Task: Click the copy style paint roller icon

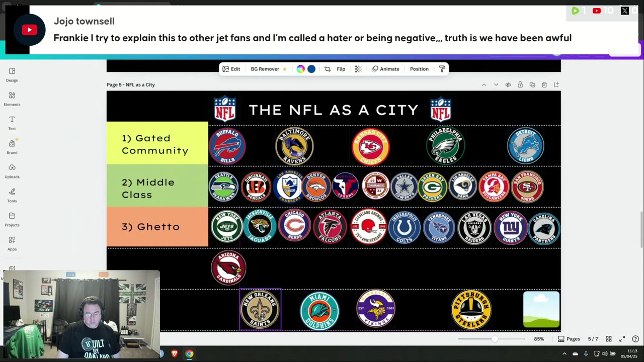Action: click(442, 69)
